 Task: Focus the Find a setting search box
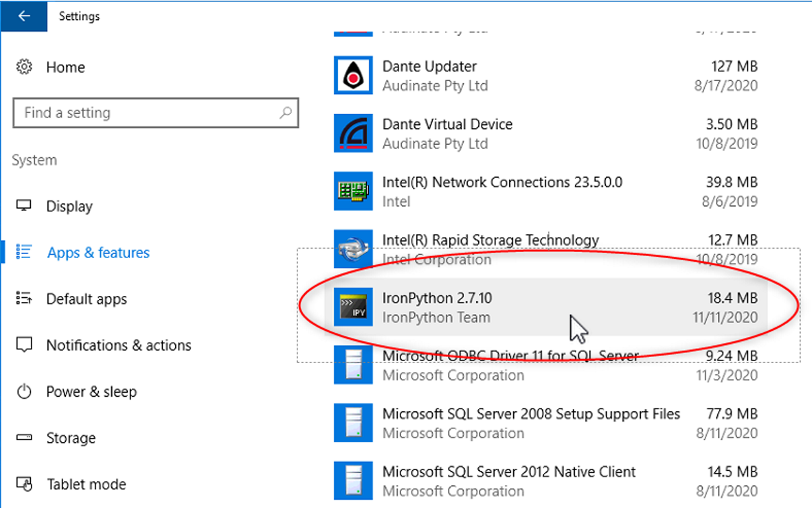[x=144, y=113]
